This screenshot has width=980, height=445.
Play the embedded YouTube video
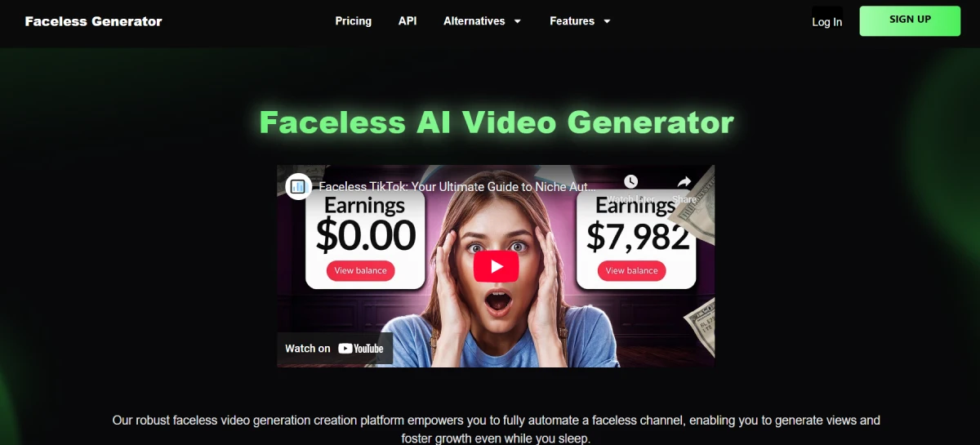(496, 266)
